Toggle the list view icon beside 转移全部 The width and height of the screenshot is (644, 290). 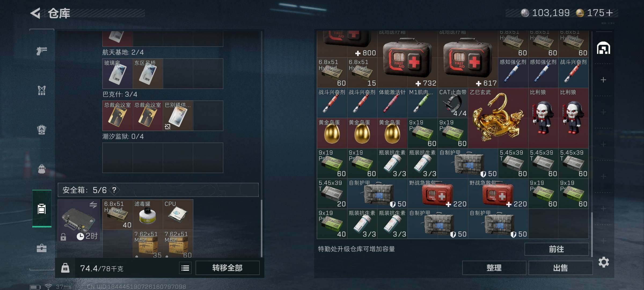coord(185,268)
